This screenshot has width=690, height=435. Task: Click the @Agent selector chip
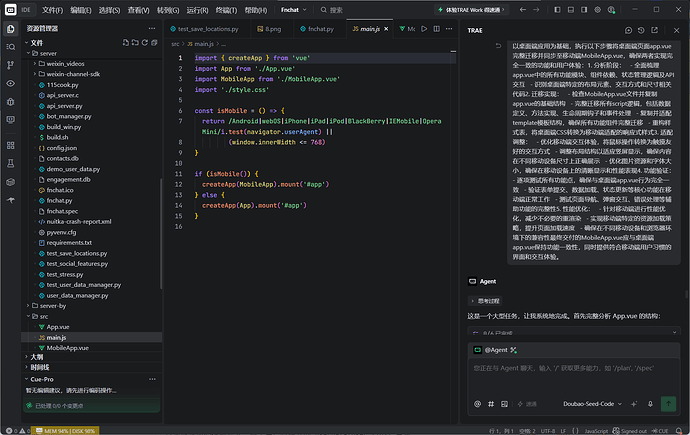point(495,350)
